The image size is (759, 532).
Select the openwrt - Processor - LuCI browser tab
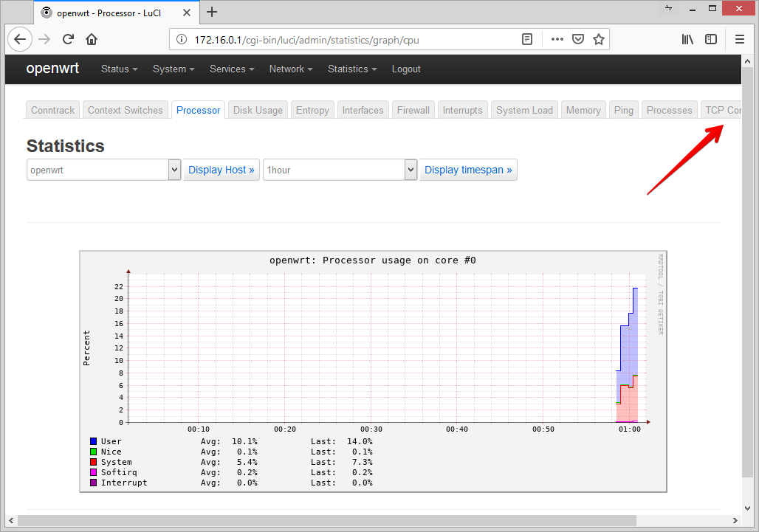coord(116,13)
